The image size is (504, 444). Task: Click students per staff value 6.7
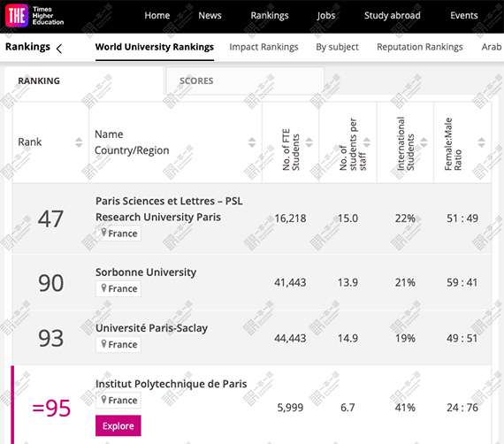pos(347,408)
